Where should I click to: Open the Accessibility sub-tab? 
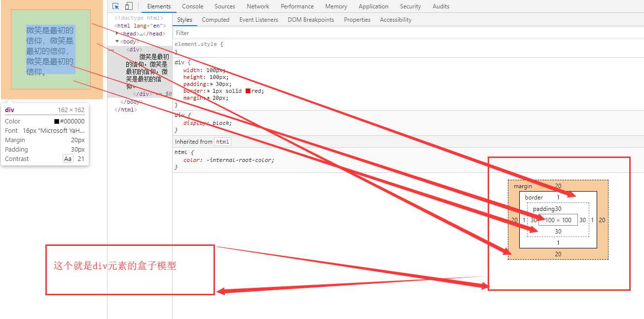tap(395, 20)
